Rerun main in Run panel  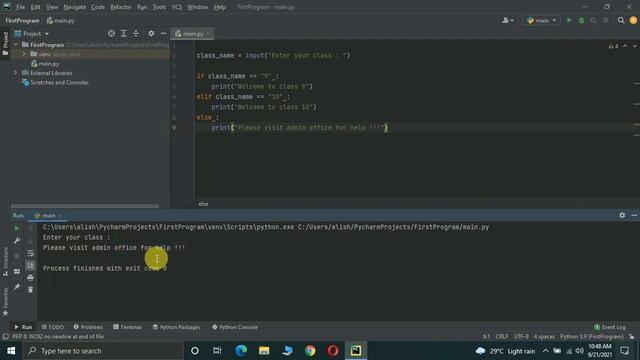tap(17, 228)
